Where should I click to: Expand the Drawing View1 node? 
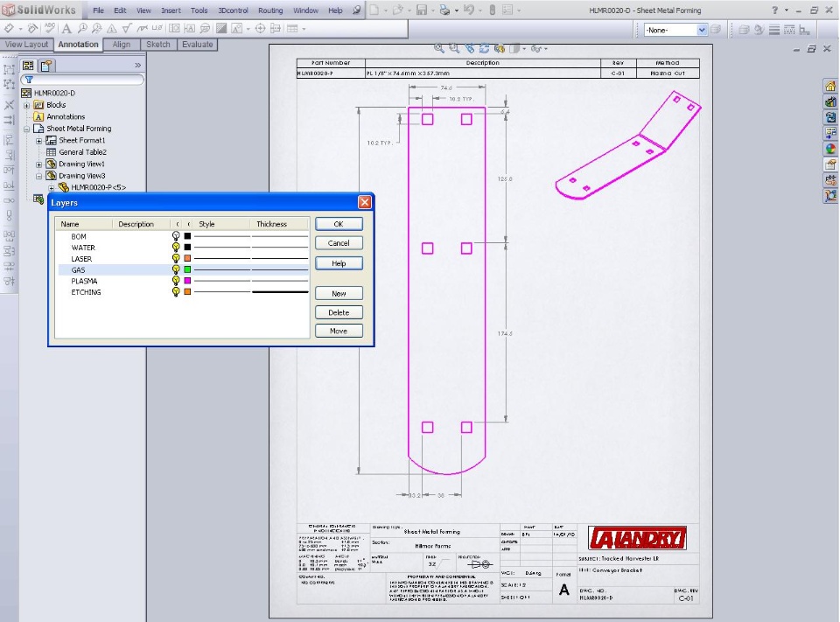[39, 164]
